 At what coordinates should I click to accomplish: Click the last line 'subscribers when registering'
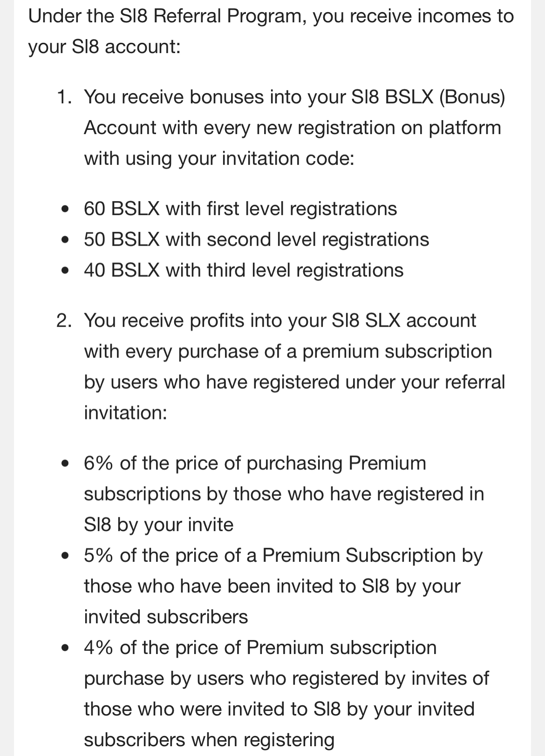click(x=209, y=740)
